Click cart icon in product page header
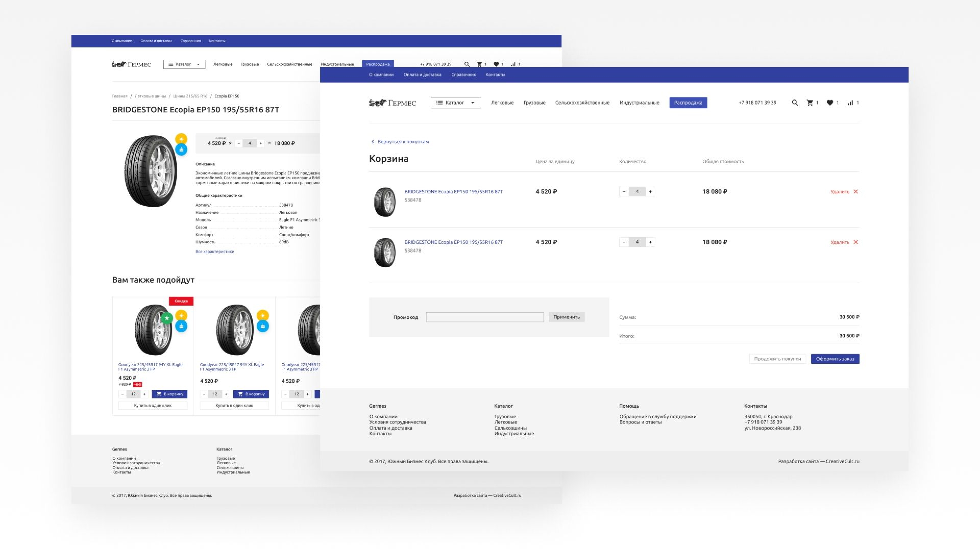 (x=479, y=64)
